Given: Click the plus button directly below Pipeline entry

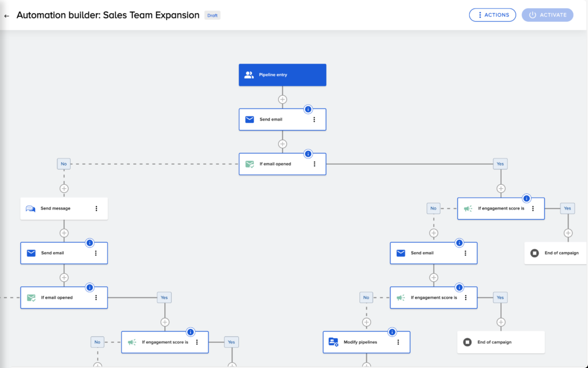Looking at the screenshot, I should click(283, 99).
